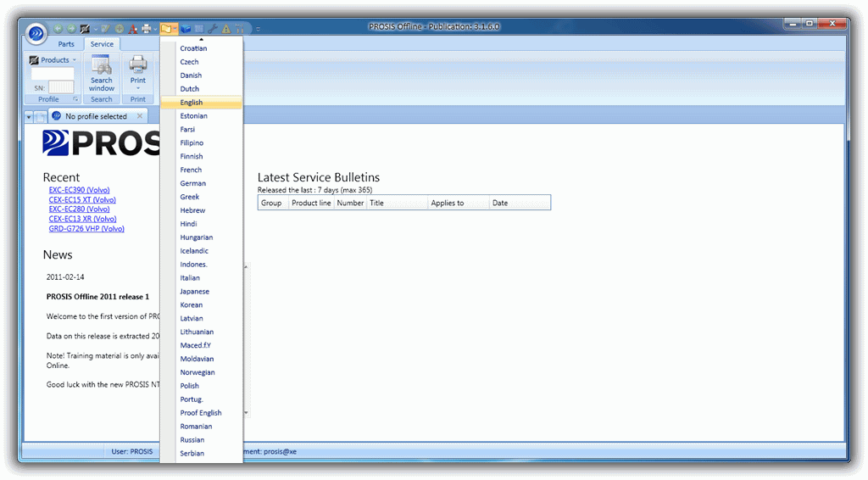Open recent profile EXC-EC280 (Volvo)
This screenshot has width=868, height=480.
click(x=79, y=209)
